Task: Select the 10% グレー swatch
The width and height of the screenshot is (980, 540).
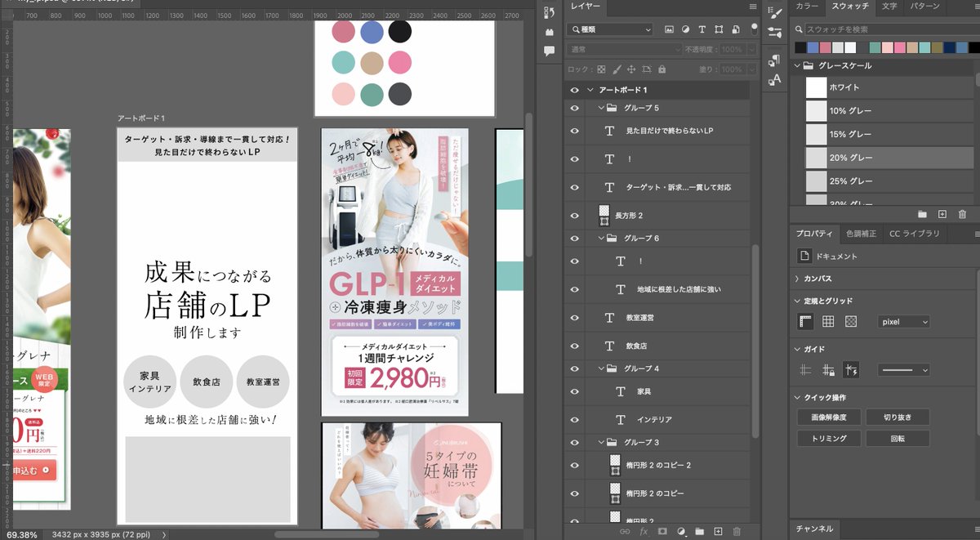Action: tap(817, 111)
